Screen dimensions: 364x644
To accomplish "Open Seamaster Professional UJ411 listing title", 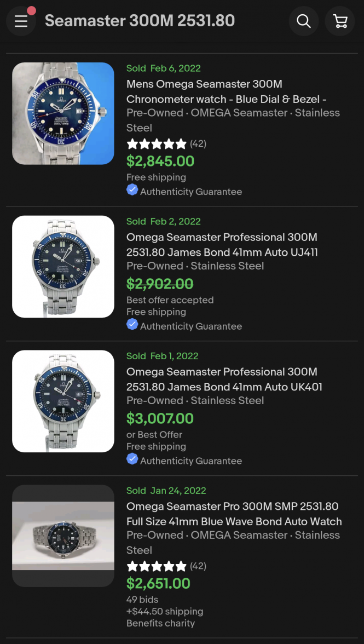I will (222, 245).
